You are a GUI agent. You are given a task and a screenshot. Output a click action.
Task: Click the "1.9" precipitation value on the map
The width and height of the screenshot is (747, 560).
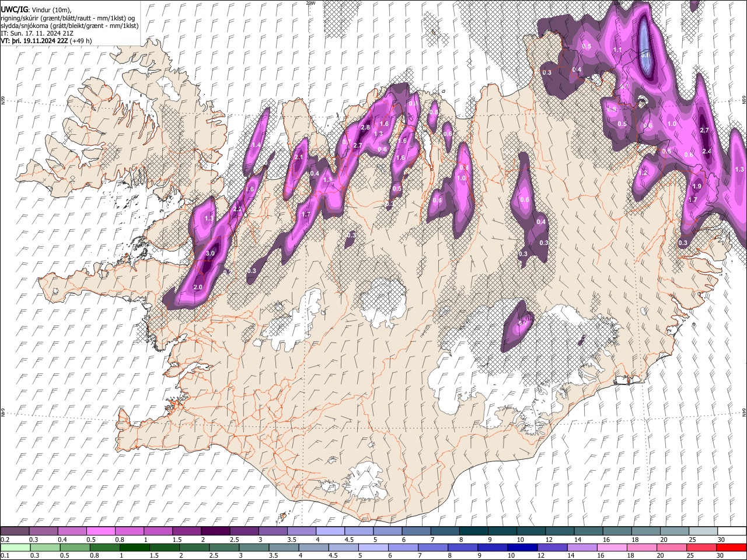click(697, 186)
